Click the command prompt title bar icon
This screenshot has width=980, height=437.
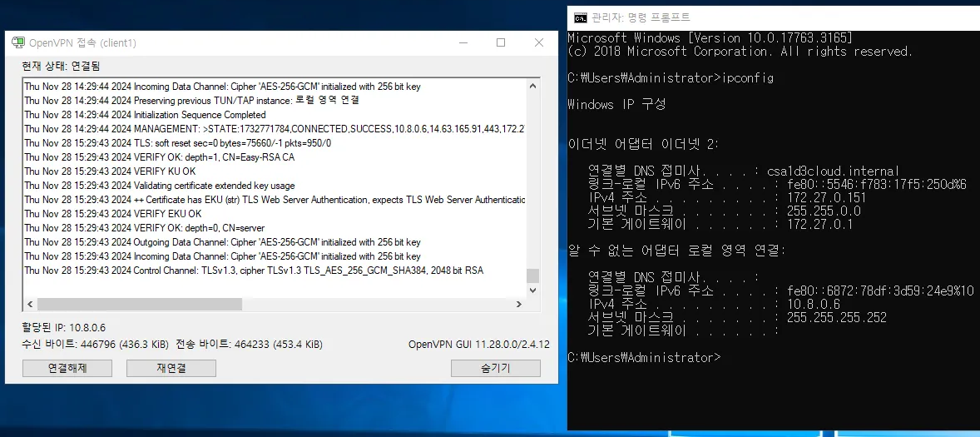pyautogui.click(x=581, y=17)
